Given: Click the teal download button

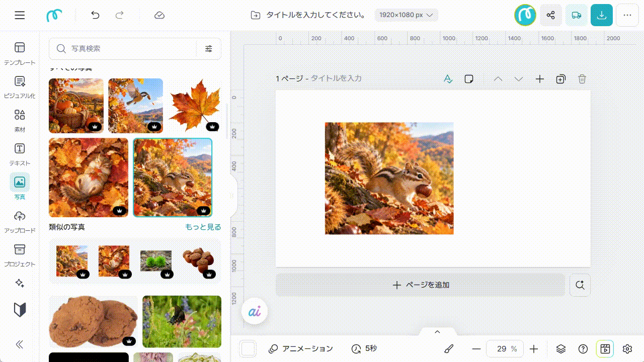Looking at the screenshot, I should (602, 15).
